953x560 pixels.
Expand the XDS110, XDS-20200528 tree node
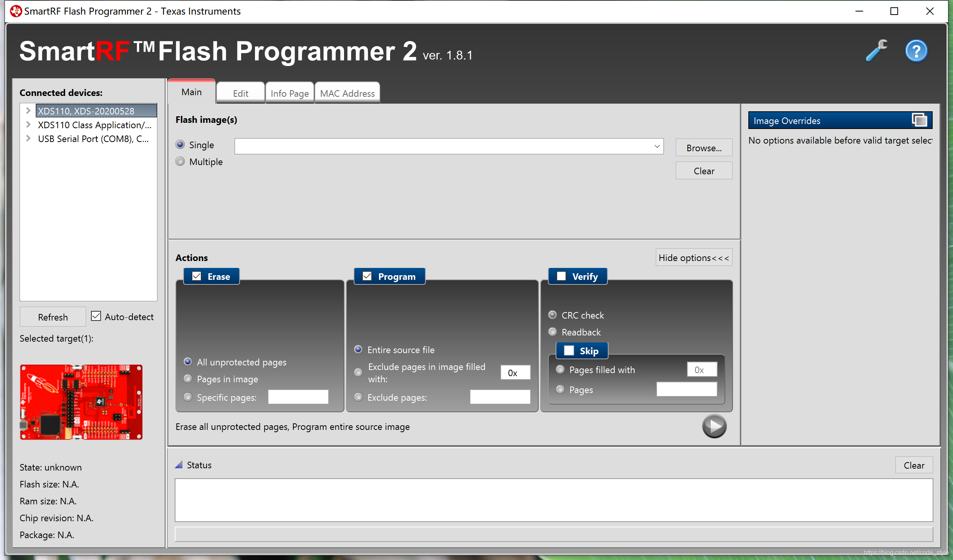pyautogui.click(x=28, y=111)
